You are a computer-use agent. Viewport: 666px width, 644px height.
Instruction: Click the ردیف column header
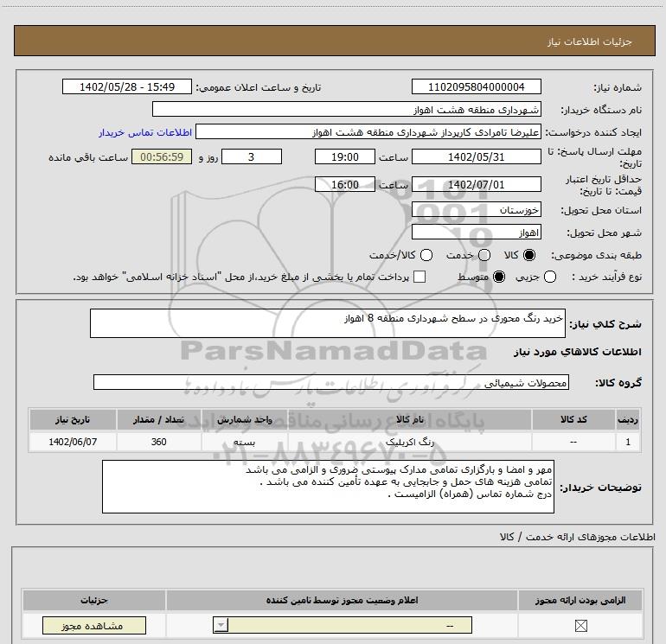point(628,419)
